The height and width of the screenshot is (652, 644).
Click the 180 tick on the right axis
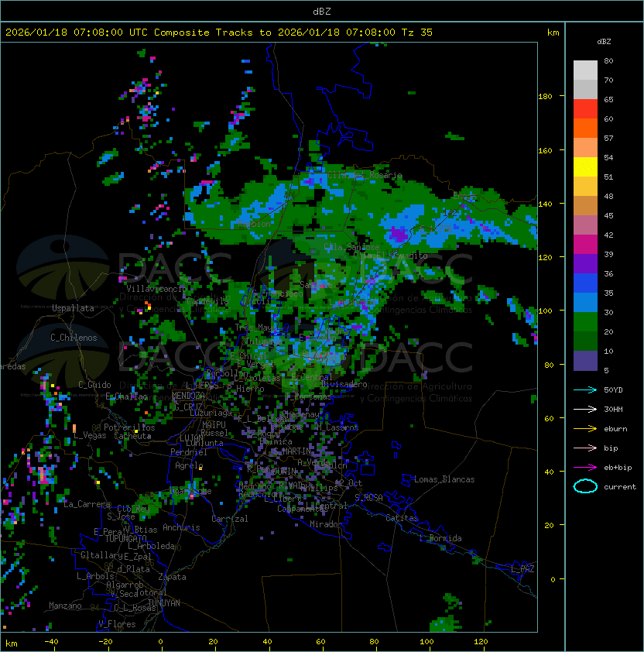(x=545, y=97)
